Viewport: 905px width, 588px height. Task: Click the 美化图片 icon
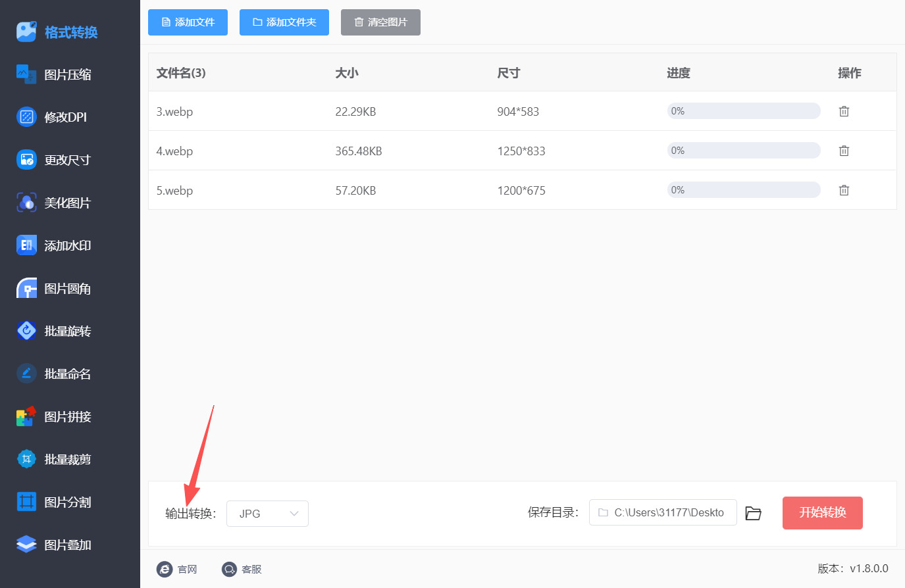tap(26, 203)
